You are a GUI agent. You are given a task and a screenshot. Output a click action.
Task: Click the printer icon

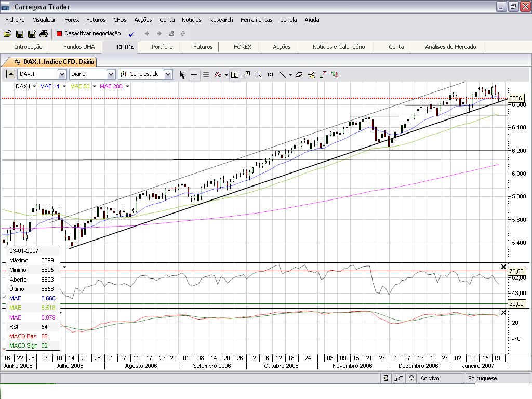[44, 34]
